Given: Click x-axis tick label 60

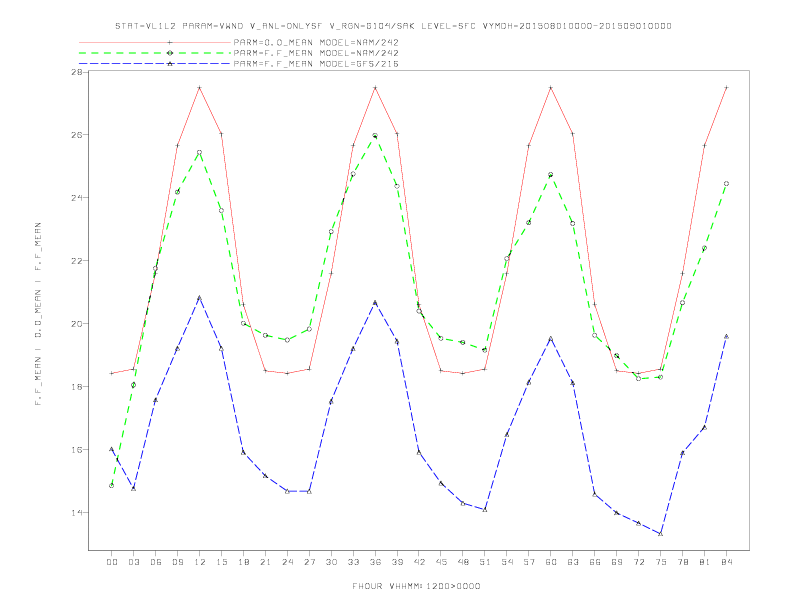Looking at the screenshot, I should [x=551, y=562].
